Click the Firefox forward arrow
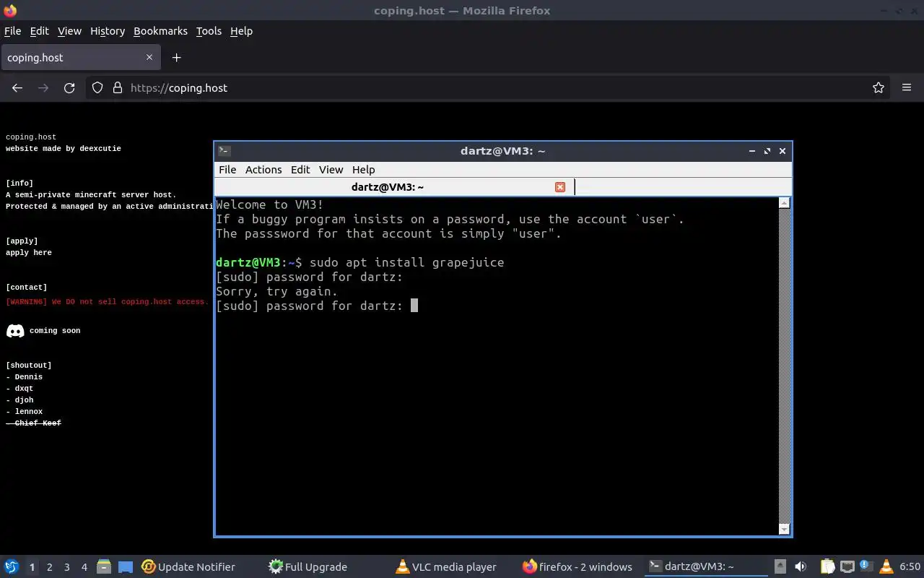Screen dimensions: 924x578 point(43,87)
